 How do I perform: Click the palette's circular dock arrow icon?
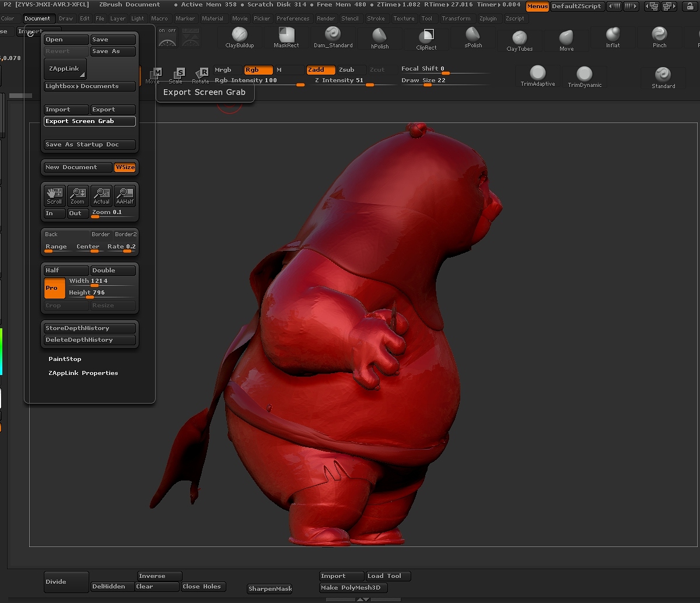pos(31,34)
